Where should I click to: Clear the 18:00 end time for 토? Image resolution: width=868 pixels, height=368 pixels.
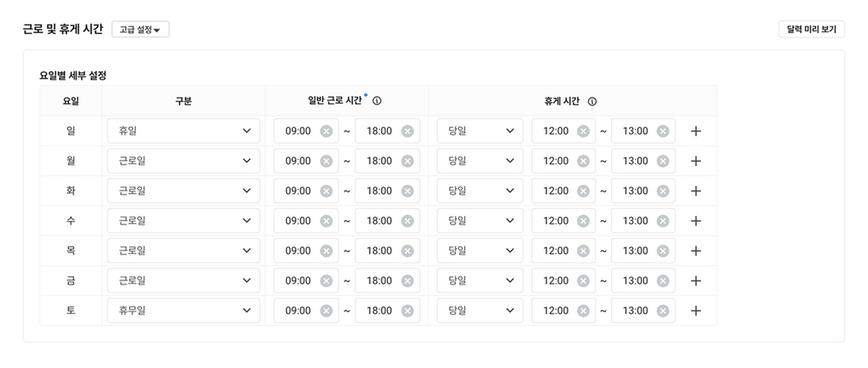click(407, 311)
